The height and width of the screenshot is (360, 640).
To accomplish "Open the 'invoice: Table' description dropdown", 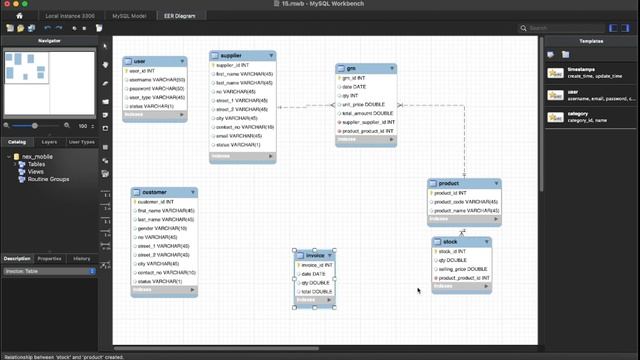I will click(92, 271).
